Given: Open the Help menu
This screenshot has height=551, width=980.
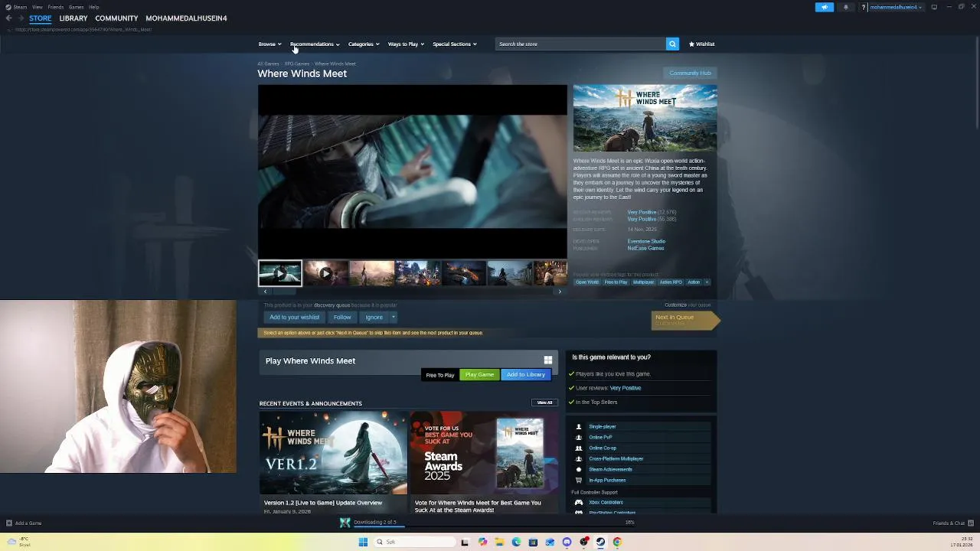Looking at the screenshot, I should coord(93,7).
